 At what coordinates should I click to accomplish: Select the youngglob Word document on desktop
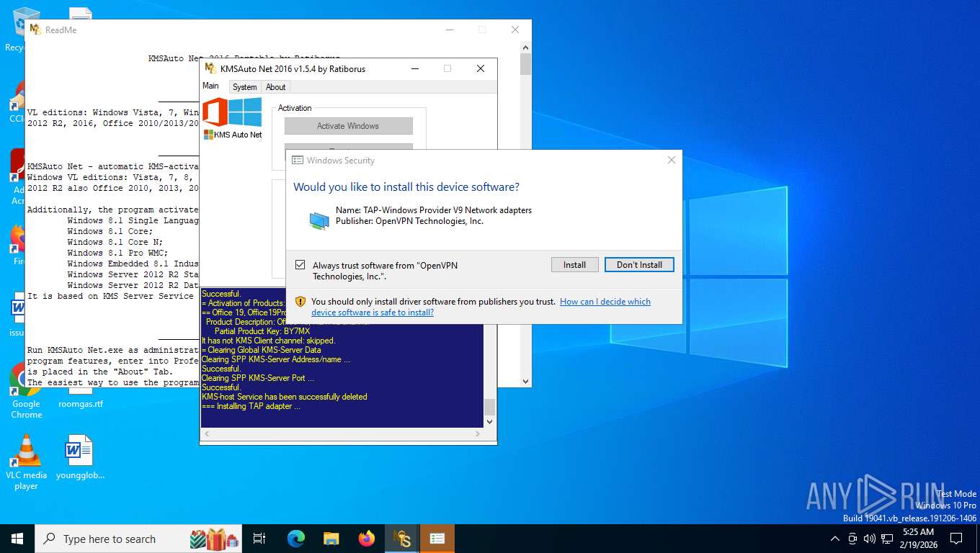tap(80, 457)
